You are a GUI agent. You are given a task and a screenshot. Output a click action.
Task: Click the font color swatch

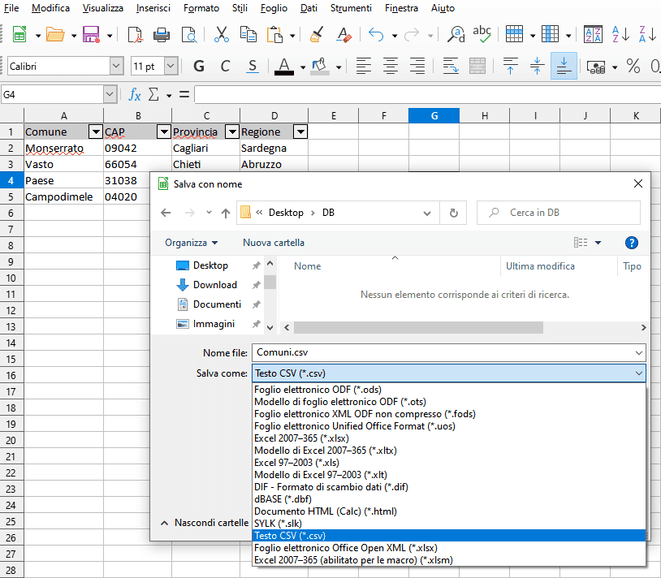click(284, 67)
